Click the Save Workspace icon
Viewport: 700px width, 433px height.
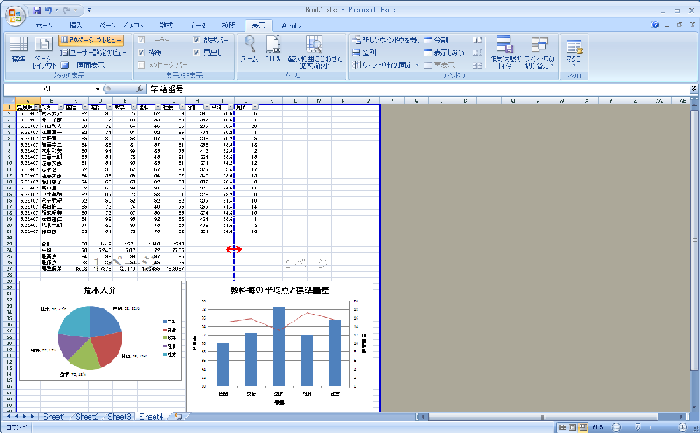coord(505,48)
